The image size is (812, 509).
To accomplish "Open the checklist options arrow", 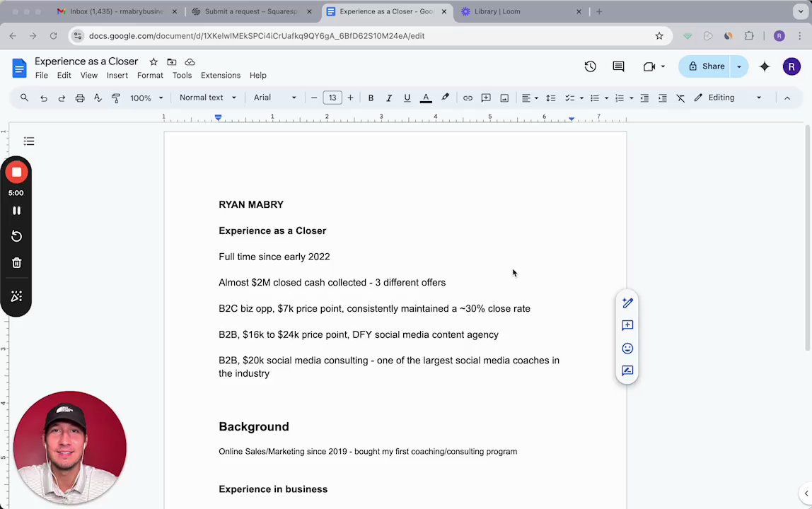I will click(581, 98).
